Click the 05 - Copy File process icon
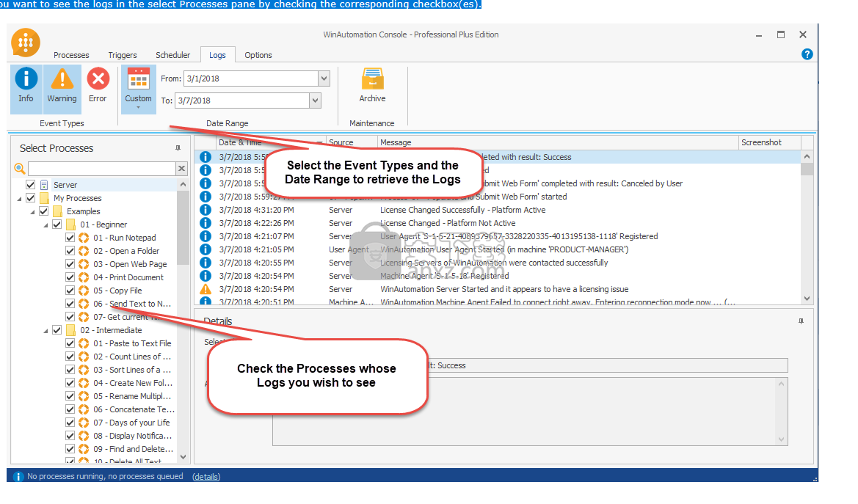This screenshot has width=858, height=504. click(84, 291)
